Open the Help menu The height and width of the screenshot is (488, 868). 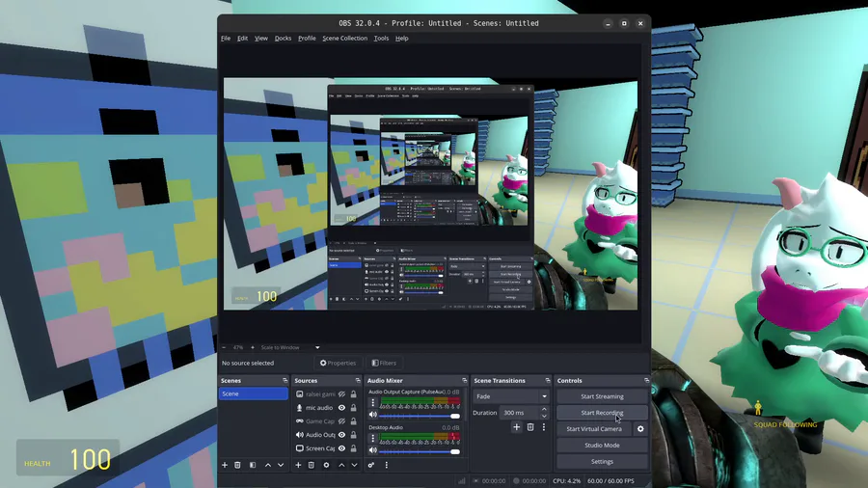pos(402,39)
